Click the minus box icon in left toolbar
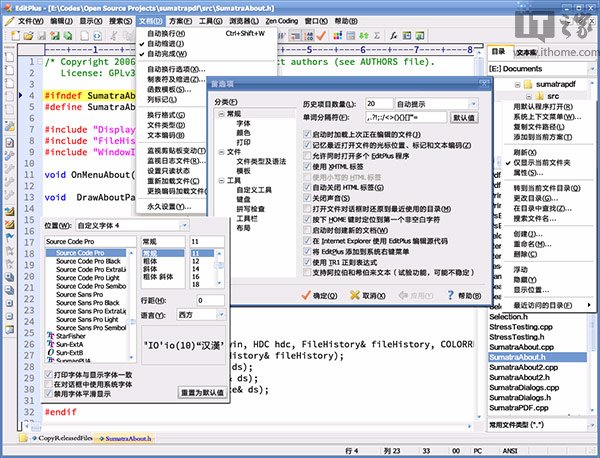Screen dimensions: 600x458 point(10,316)
